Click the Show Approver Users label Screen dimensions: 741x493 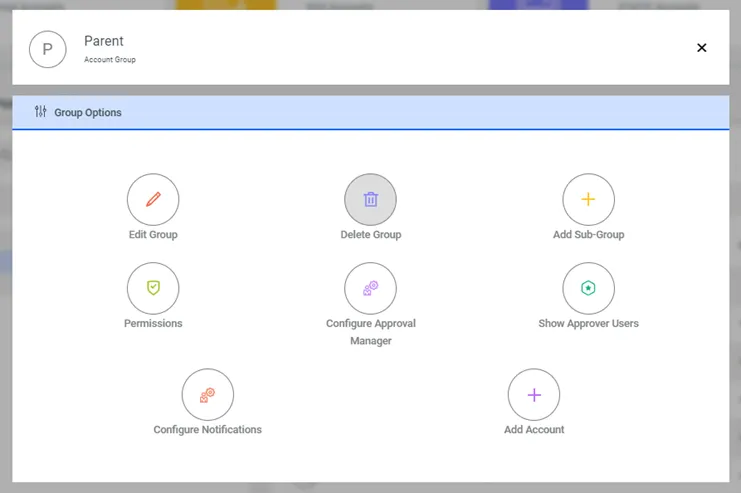coord(588,324)
